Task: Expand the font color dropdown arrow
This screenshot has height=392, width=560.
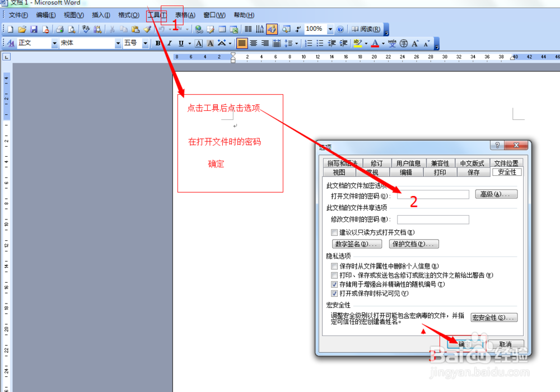Action: pyautogui.click(x=383, y=43)
